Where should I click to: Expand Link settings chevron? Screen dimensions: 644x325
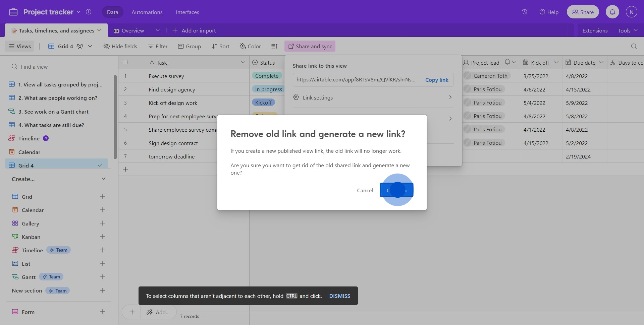450,97
